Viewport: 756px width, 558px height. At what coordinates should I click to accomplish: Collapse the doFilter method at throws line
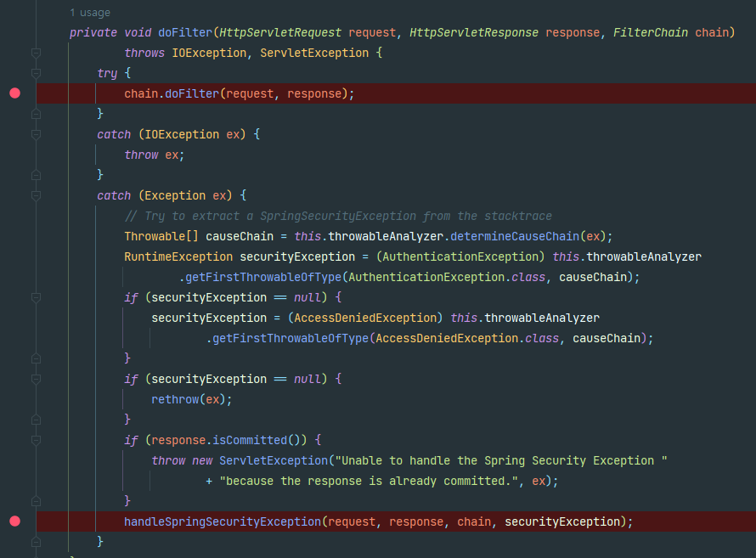pyautogui.click(x=36, y=53)
